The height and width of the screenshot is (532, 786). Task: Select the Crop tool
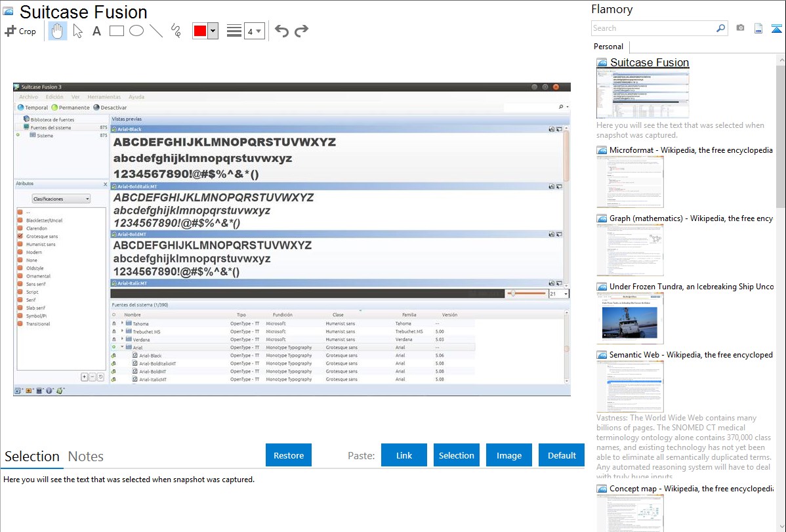pos(20,31)
